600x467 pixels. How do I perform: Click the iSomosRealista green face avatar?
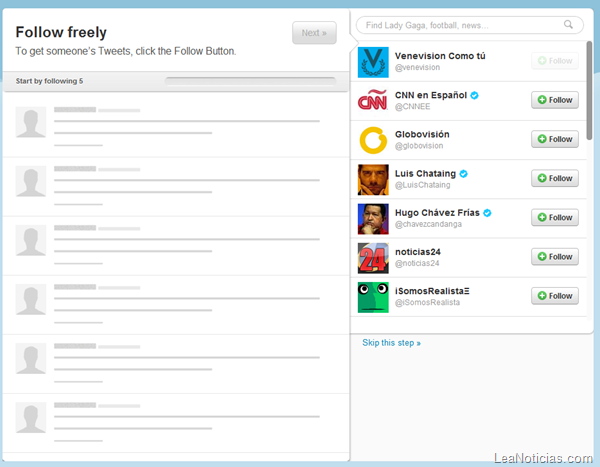pyautogui.click(x=373, y=297)
